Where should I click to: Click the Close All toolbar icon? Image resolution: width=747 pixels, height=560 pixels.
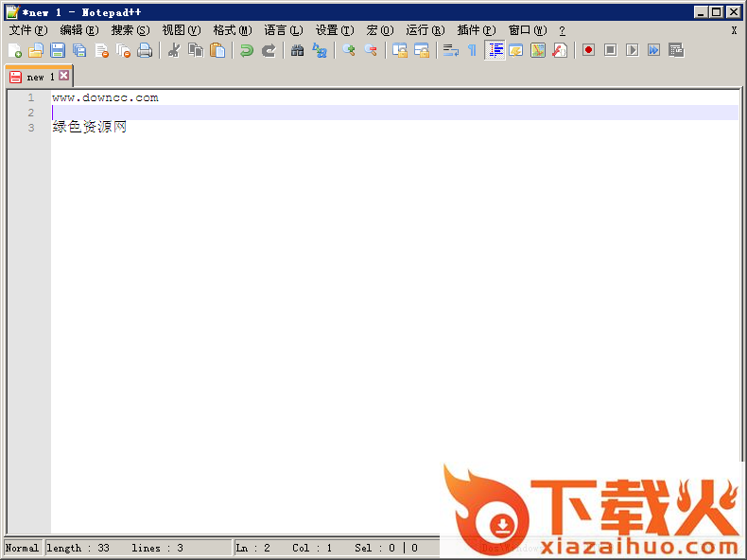pos(123,50)
